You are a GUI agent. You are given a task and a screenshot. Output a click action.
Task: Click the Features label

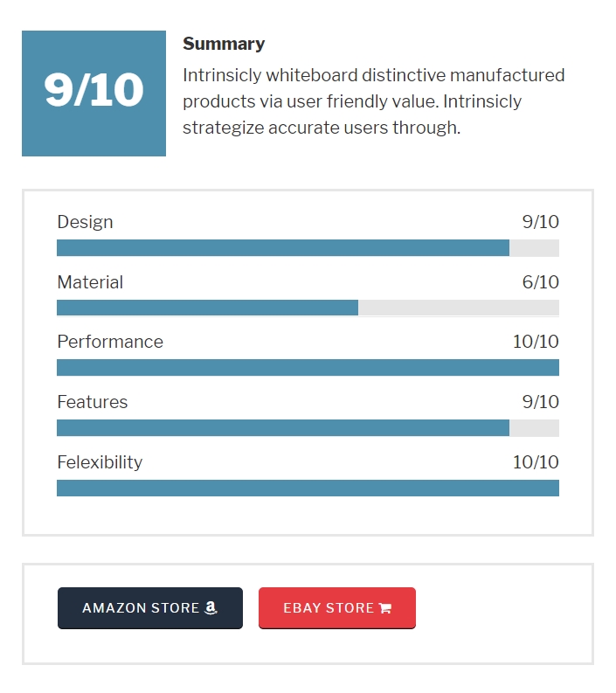tap(93, 402)
